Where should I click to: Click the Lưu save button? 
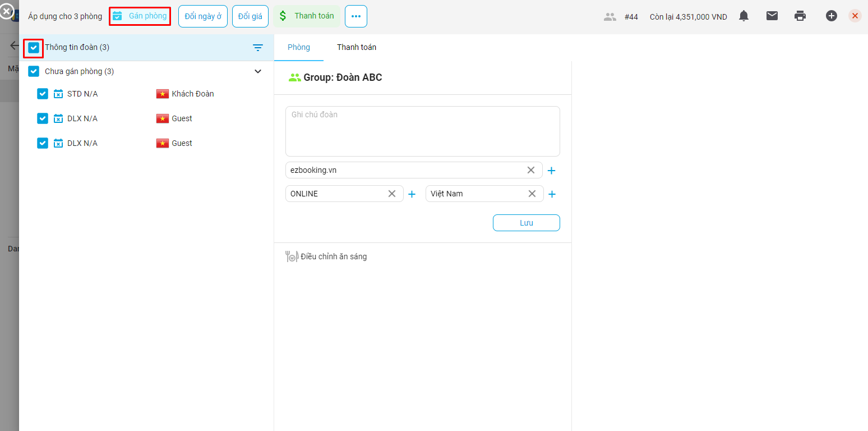(x=526, y=223)
